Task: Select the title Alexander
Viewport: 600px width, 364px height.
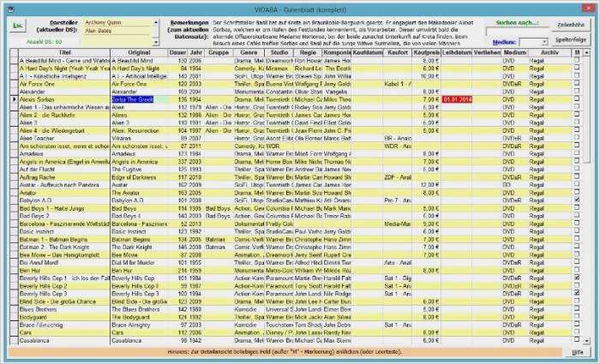Action: click(33, 92)
